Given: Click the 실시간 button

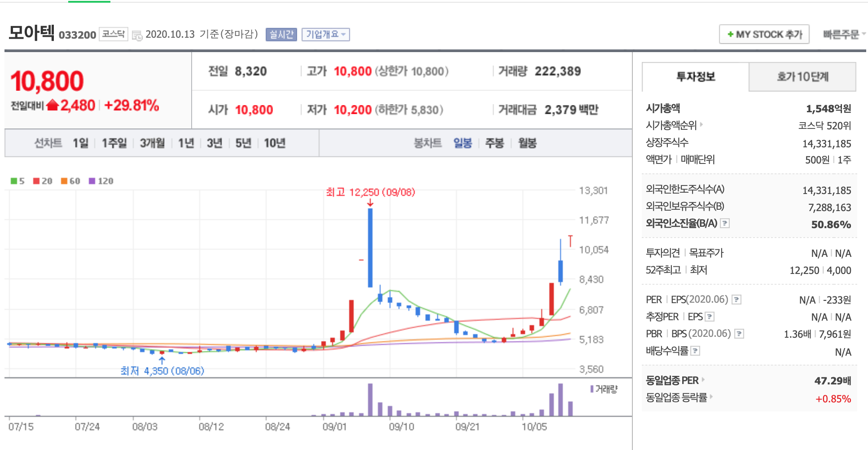Looking at the screenshot, I should 281,35.
